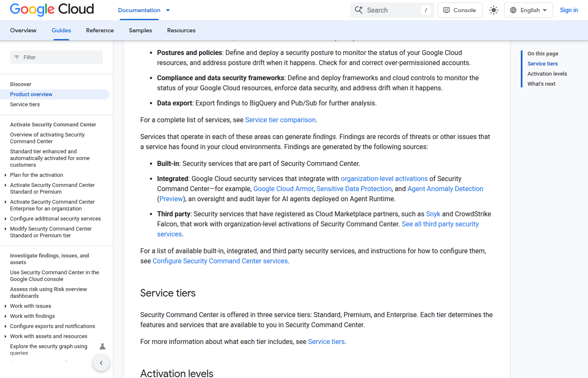This screenshot has width=588, height=378.
Task: Open Use Security Command Center in console
Action: (x=55, y=276)
